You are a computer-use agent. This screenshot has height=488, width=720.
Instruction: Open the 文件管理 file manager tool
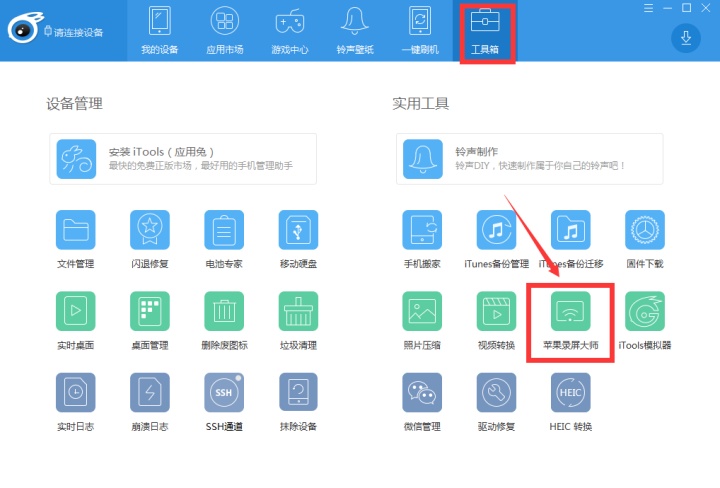(76, 230)
